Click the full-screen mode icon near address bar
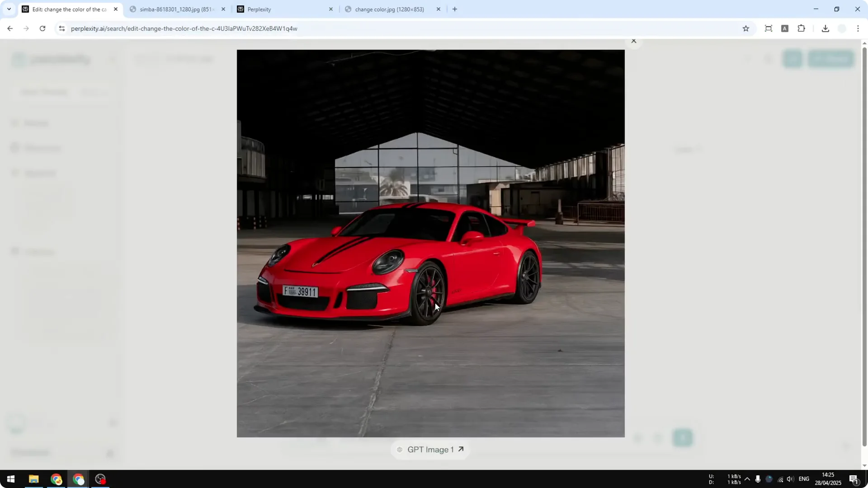The height and width of the screenshot is (488, 868). tap(769, 28)
